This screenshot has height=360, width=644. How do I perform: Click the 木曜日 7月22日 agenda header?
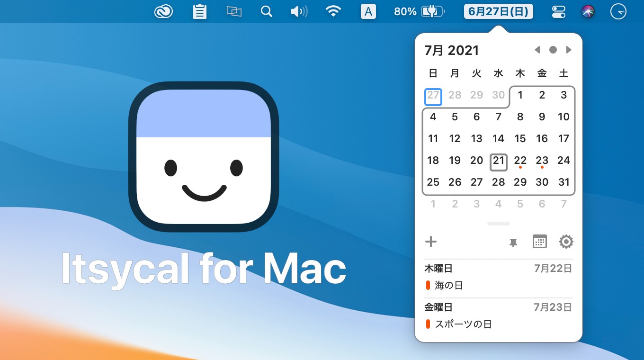pos(499,269)
